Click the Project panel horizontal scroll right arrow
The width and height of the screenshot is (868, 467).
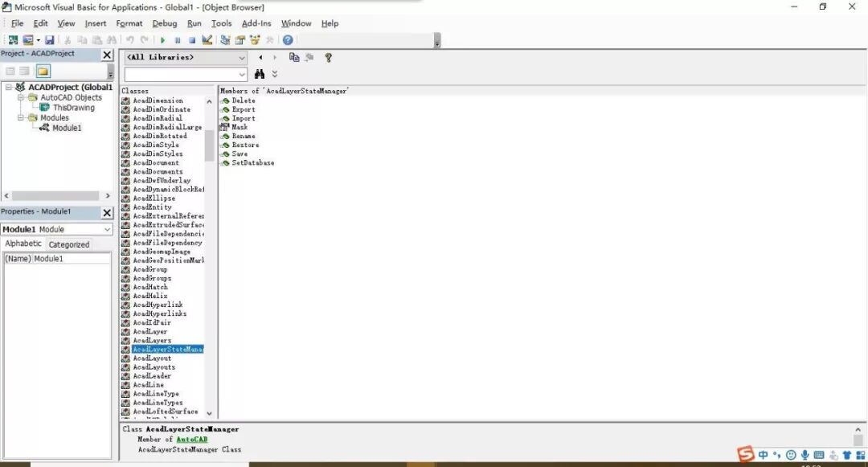[108, 196]
